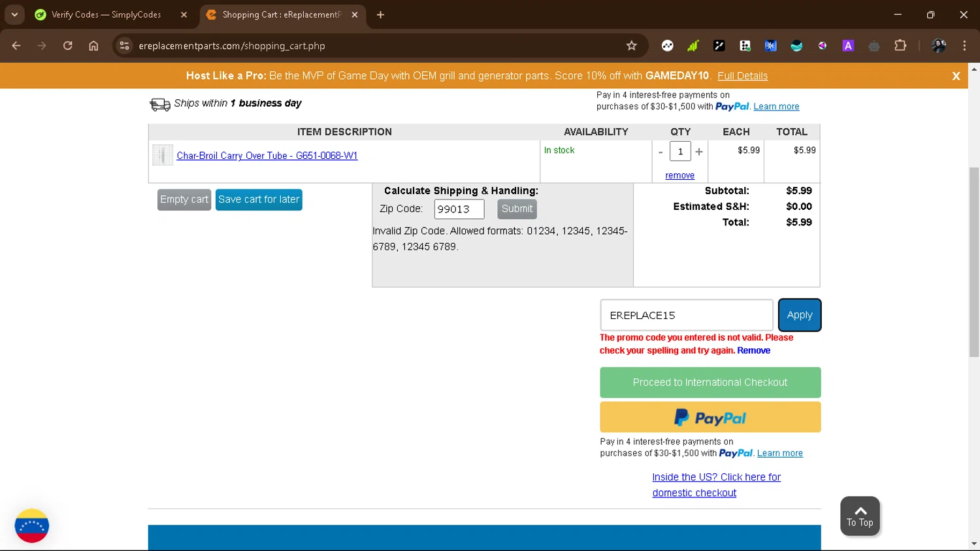980x551 pixels.
Task: Proceed to International Checkout
Action: click(710, 382)
